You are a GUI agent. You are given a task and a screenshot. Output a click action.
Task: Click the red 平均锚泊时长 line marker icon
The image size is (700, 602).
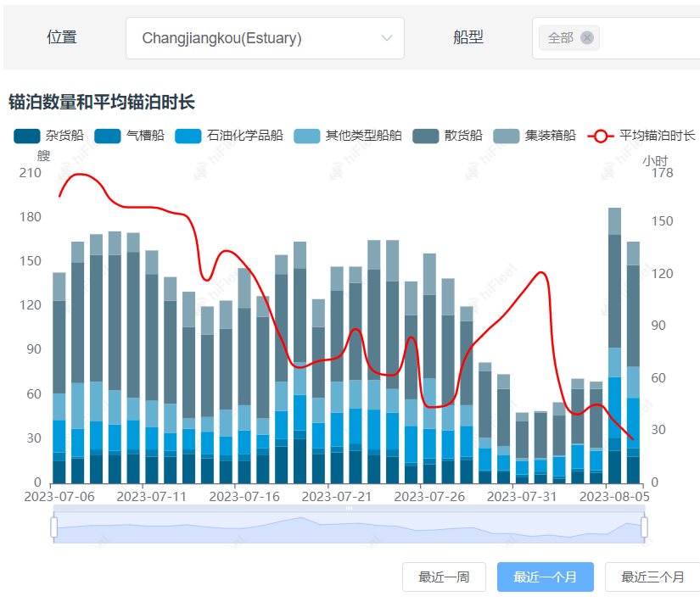(601, 137)
